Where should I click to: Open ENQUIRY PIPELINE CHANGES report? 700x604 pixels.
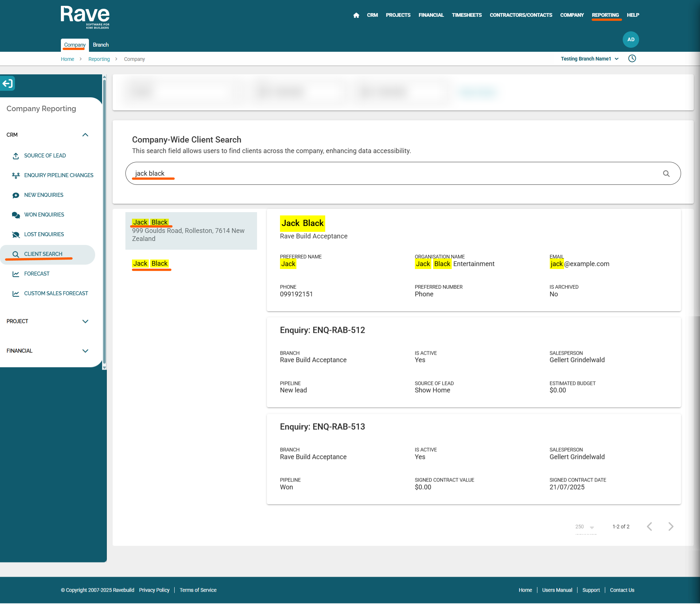[x=59, y=175]
